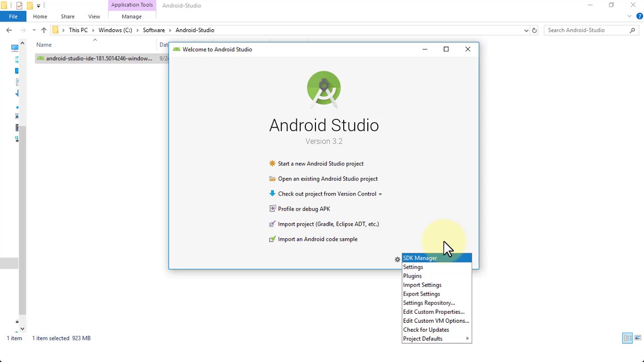
Task: Click the Software breadcrumb in address bar
Action: pos(153,30)
